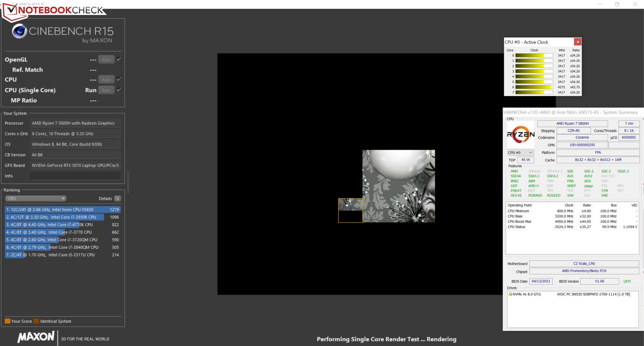Screen dimensions: 644x346
Task: Click the GFX Board field RTX 3070
Action: coord(75,165)
